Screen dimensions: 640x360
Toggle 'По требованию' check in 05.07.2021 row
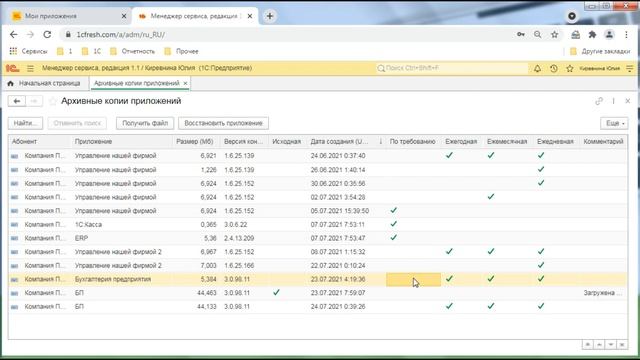pos(393,211)
